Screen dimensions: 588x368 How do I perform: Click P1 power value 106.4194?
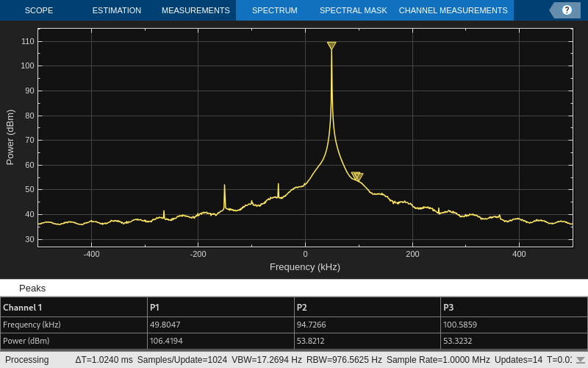click(x=166, y=341)
